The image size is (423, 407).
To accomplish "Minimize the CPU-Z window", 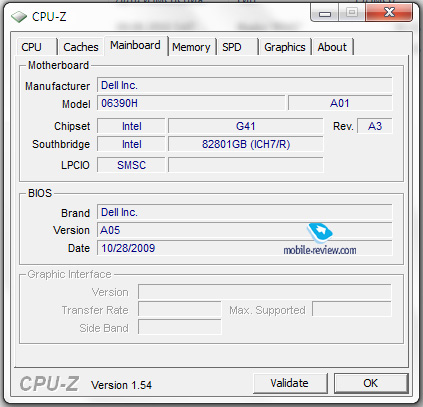I will (325, 13).
